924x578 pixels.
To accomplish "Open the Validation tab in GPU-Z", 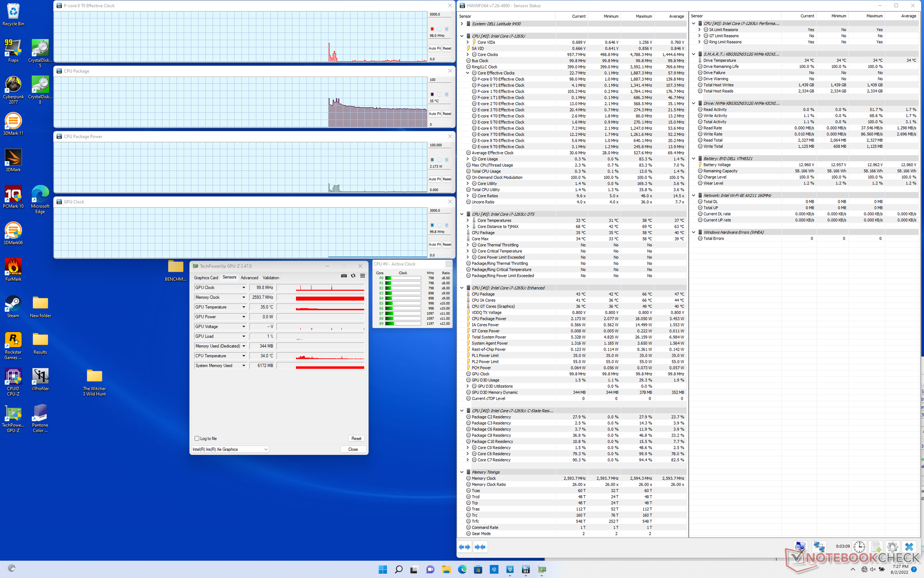I will (270, 278).
